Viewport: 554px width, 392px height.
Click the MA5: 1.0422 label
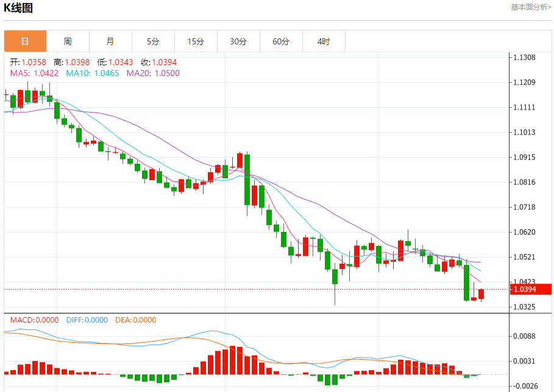pyautogui.click(x=34, y=74)
